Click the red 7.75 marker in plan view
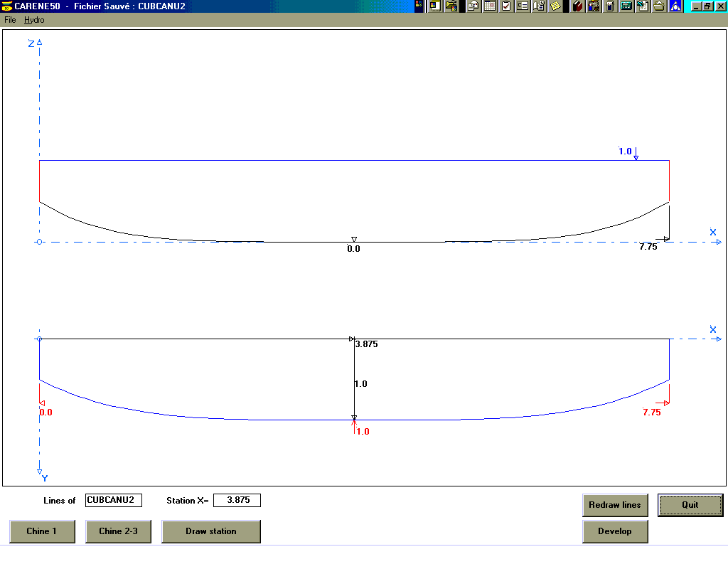 click(652, 413)
